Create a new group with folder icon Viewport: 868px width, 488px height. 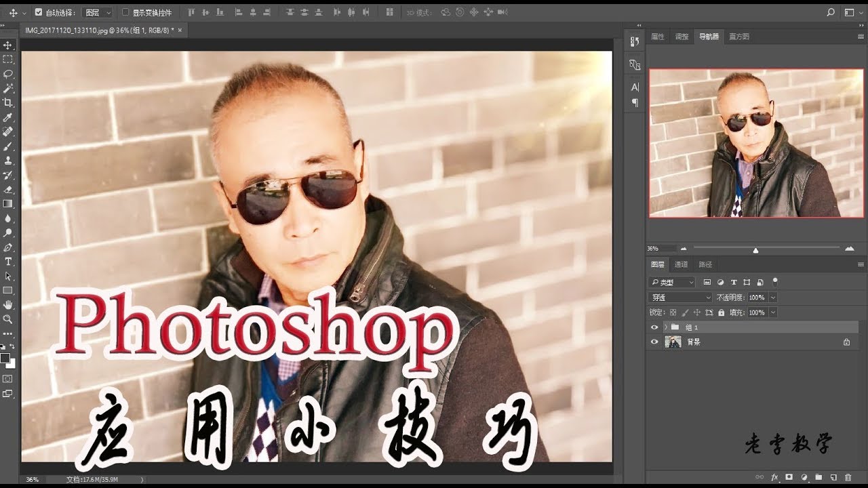(x=819, y=477)
